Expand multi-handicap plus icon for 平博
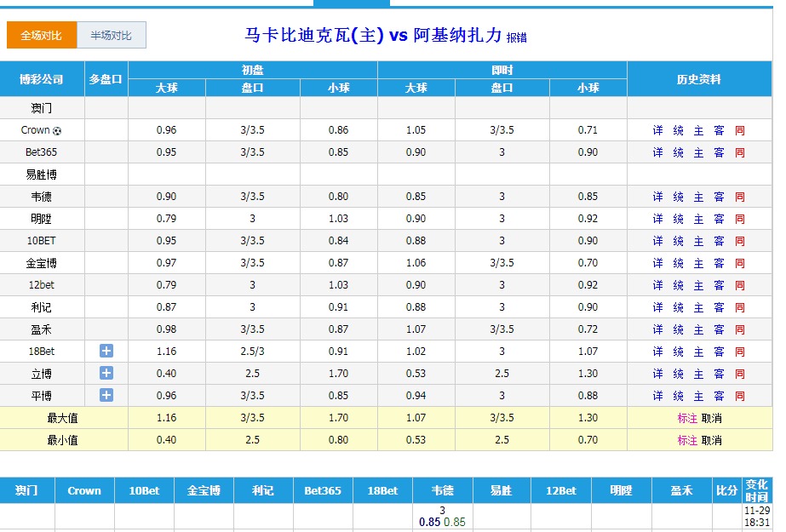The image size is (786, 532). click(x=106, y=395)
